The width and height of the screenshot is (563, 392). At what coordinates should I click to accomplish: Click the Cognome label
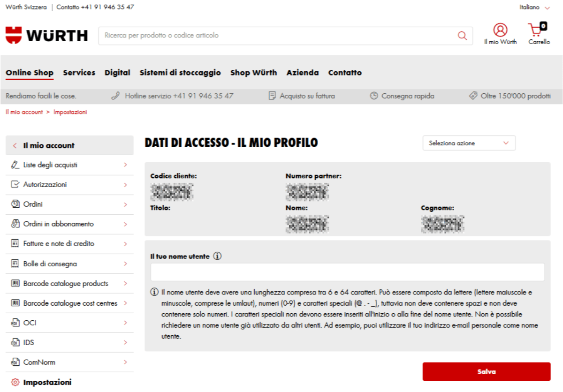(x=437, y=208)
